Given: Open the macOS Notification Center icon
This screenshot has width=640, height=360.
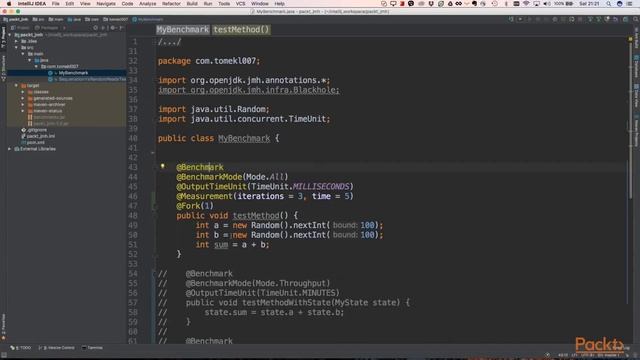Looking at the screenshot, I should (x=630, y=4).
